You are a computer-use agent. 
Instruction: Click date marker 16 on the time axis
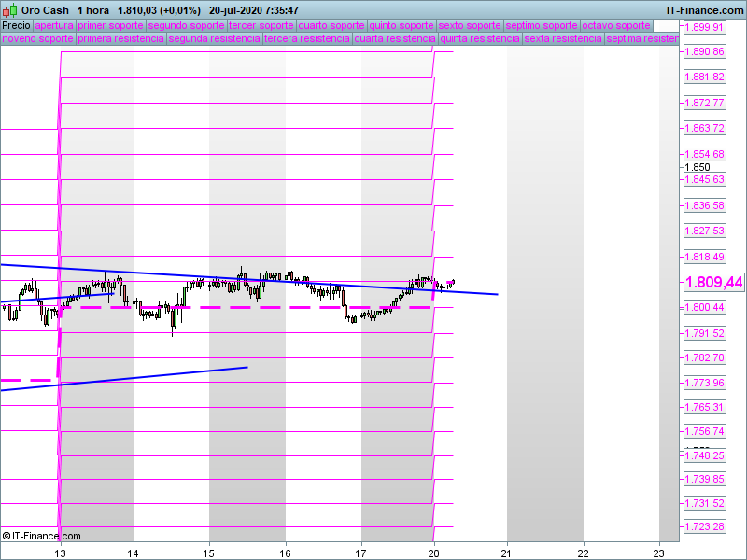point(286,552)
